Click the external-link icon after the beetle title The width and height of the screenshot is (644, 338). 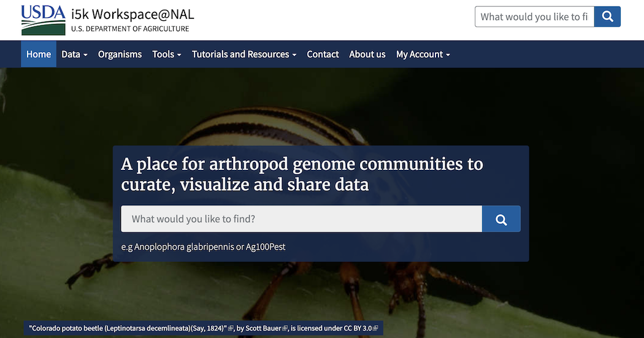(231, 328)
